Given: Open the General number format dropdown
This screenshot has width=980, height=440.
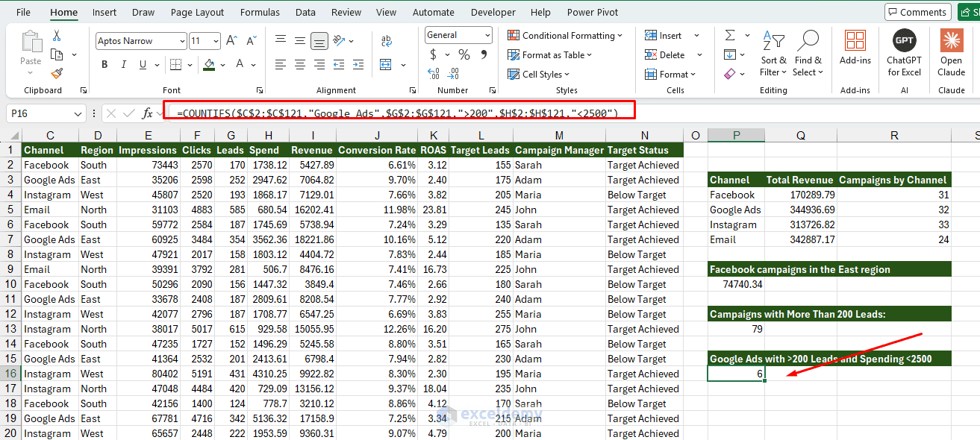Looking at the screenshot, I should pyautogui.click(x=487, y=35).
